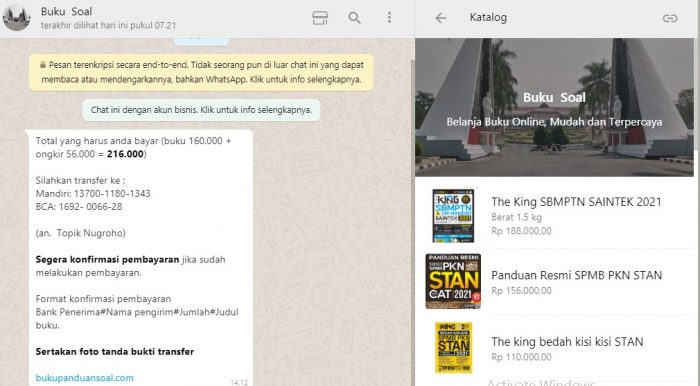This screenshot has width=700, height=386.
Task: Click the last seen status text
Action: [x=108, y=25]
